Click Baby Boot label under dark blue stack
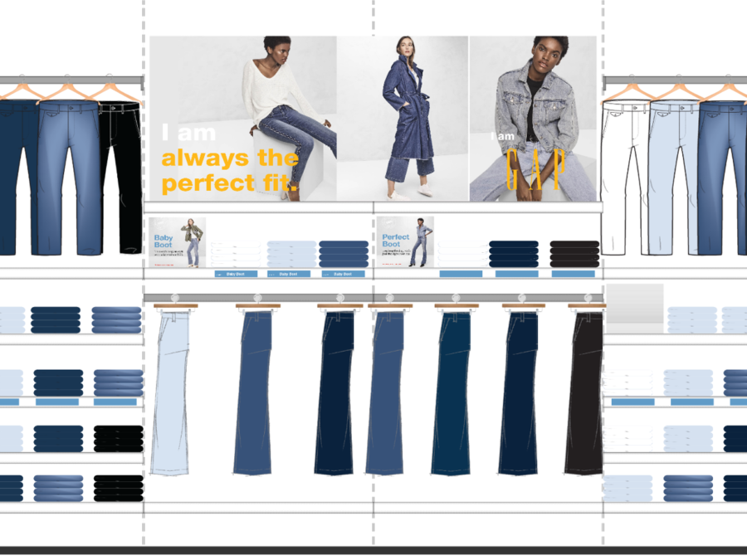Screen dimensions: 747x560 343,273
